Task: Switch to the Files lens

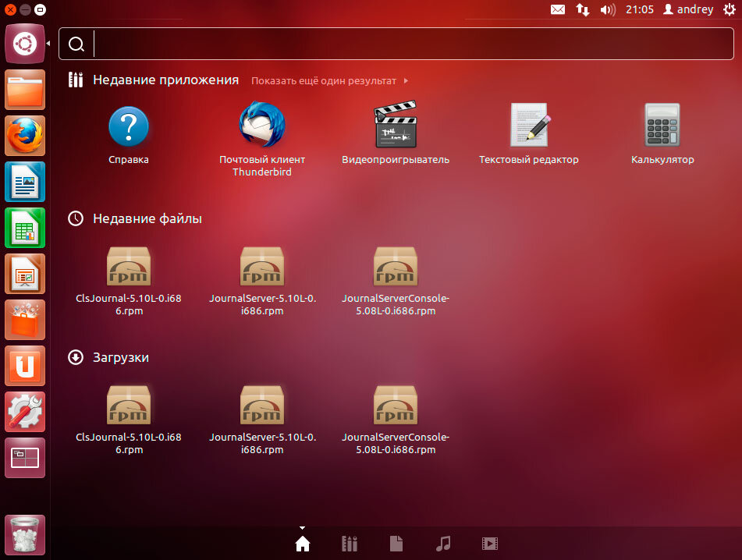Action: pos(396,544)
